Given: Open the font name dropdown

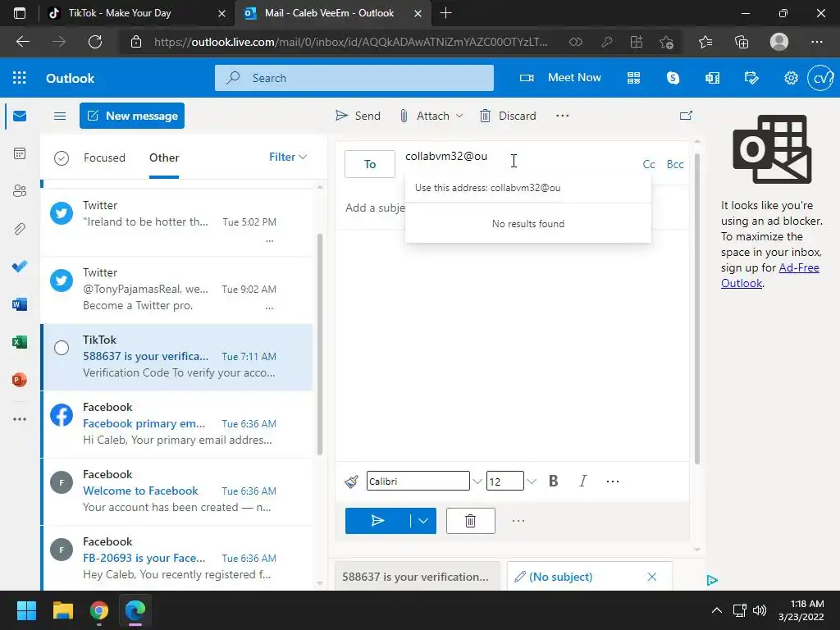Looking at the screenshot, I should (477, 481).
